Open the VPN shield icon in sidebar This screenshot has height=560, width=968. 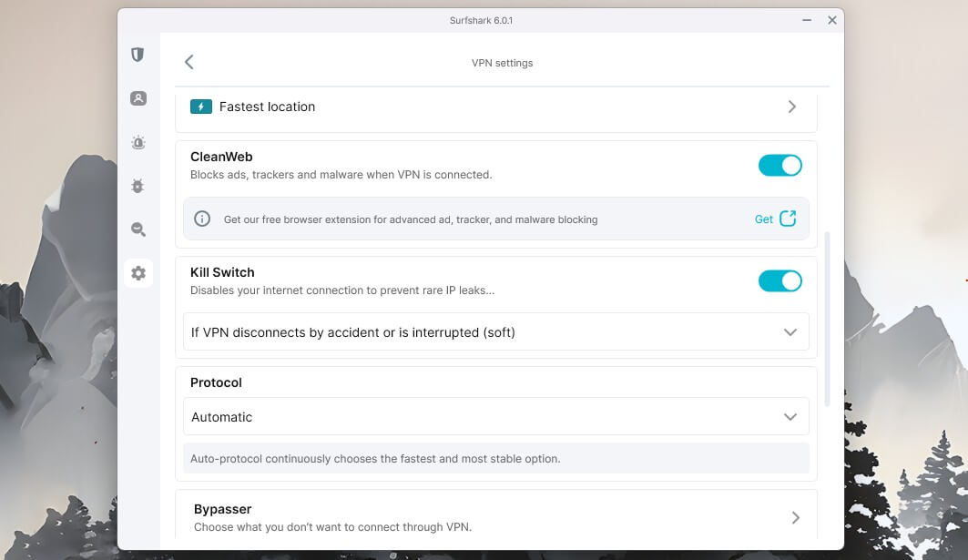pos(138,55)
